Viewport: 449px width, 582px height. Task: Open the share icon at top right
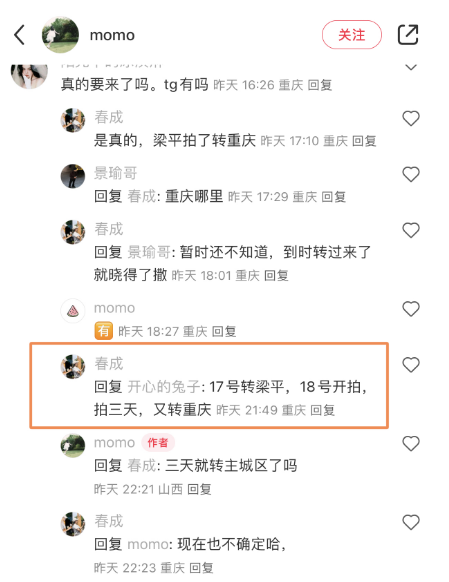(408, 35)
